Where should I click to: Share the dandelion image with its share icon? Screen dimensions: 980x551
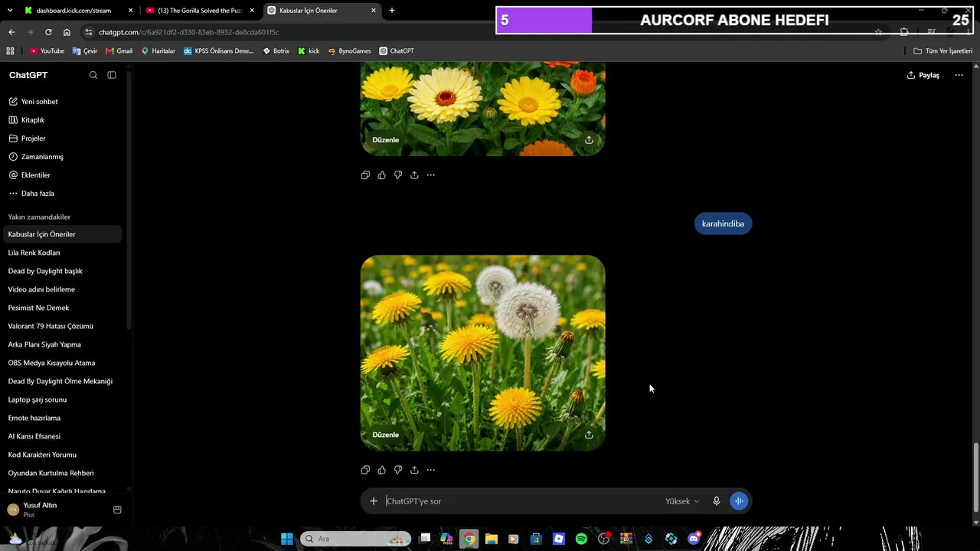click(x=589, y=435)
